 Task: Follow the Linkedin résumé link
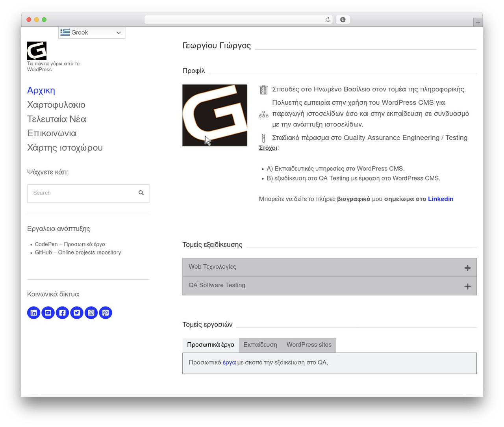[441, 199]
